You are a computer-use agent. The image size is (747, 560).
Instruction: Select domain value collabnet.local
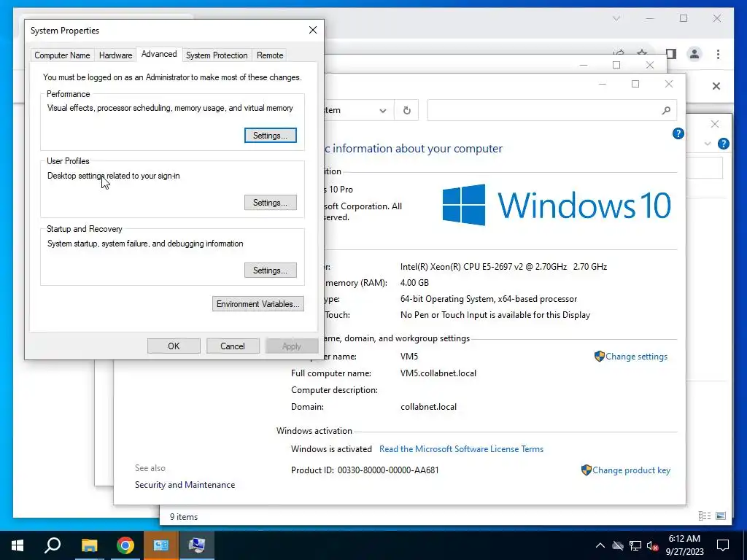pyautogui.click(x=428, y=407)
